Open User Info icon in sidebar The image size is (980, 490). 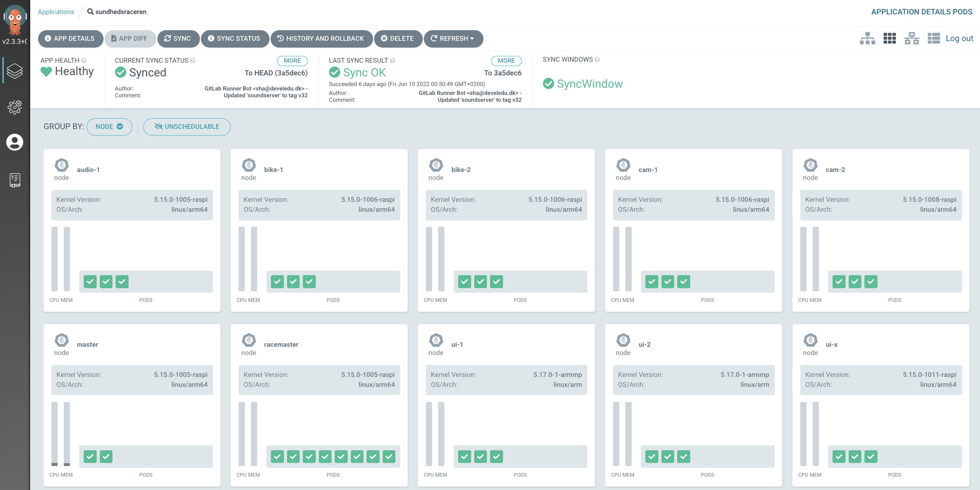[x=14, y=142]
